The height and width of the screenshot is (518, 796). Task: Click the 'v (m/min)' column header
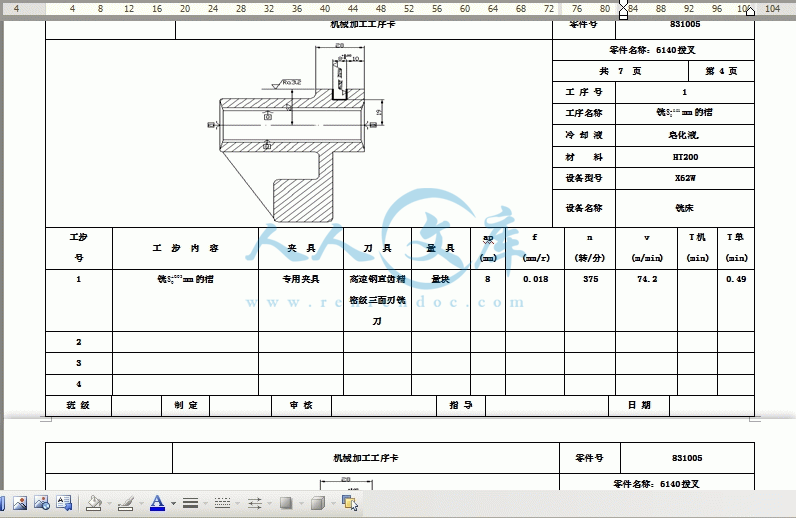pyautogui.click(x=647, y=248)
